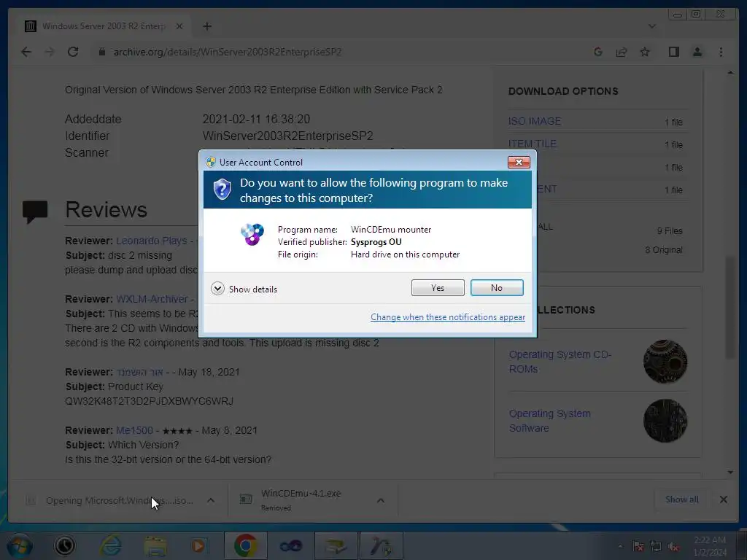Click No in User Account Control dialog

(496, 287)
